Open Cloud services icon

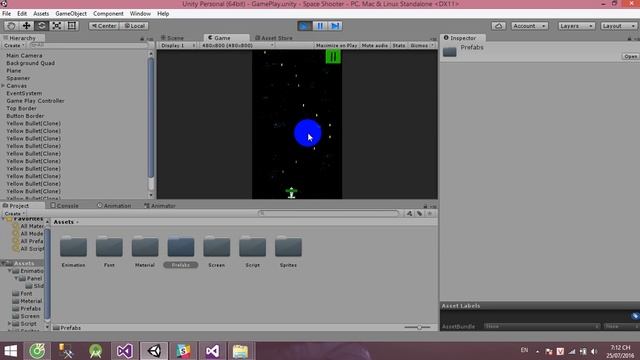click(498, 26)
